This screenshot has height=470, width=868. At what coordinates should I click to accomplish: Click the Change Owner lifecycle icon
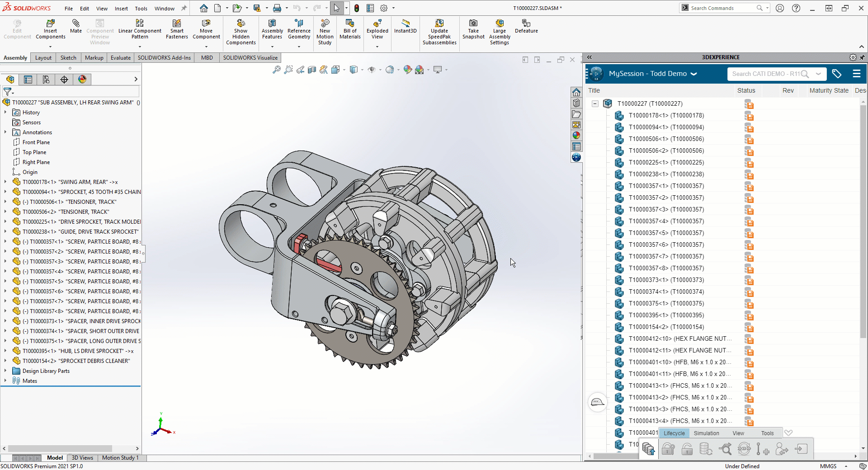782,449
